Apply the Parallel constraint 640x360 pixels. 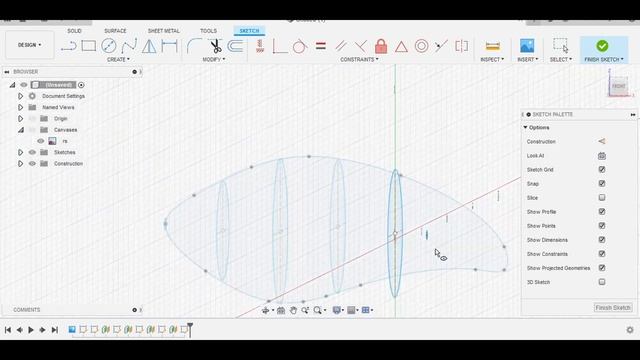tap(341, 46)
